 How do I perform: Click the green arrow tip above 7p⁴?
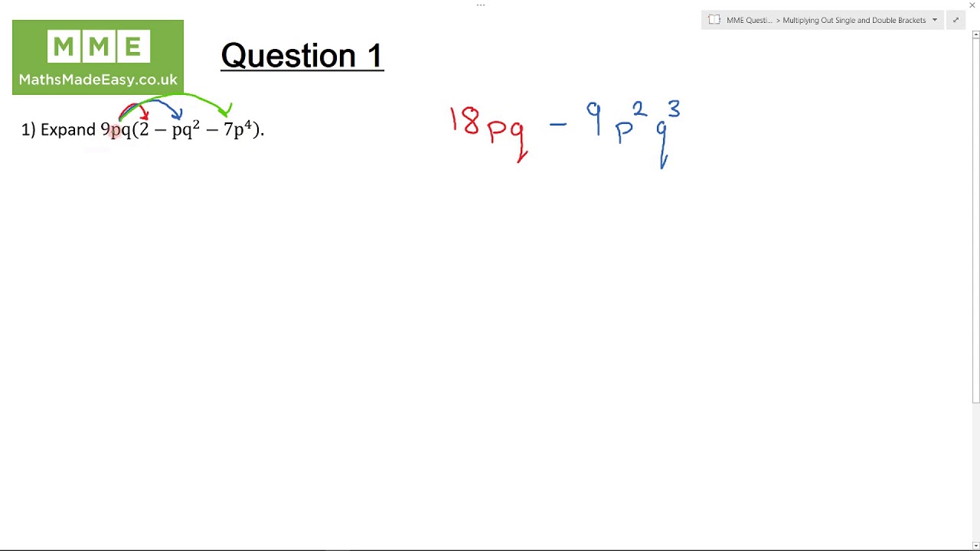tap(227, 113)
